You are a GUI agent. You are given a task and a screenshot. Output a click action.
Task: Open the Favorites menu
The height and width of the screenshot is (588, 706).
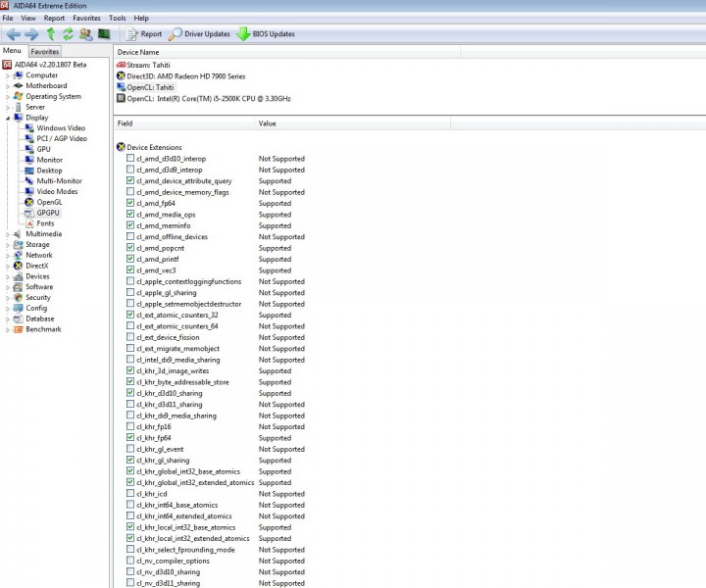point(86,18)
